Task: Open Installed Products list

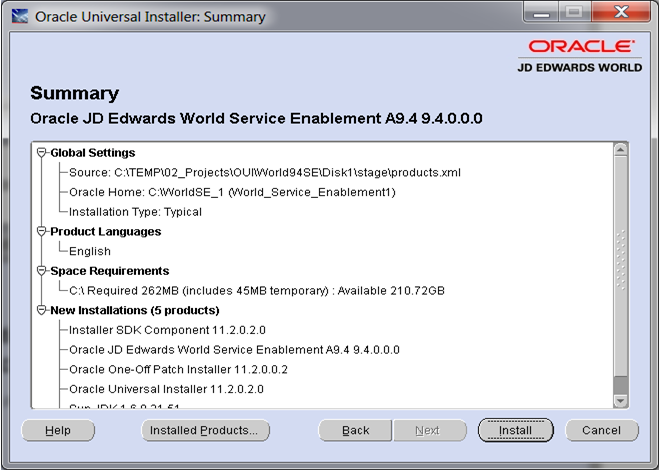Action: pos(205,430)
